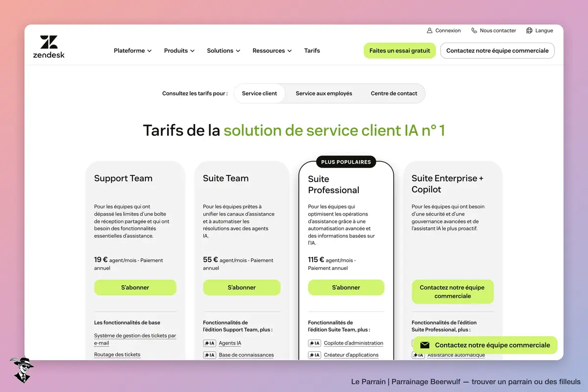Contact sales from the Suite Enterprise + Copilot card

click(x=452, y=292)
